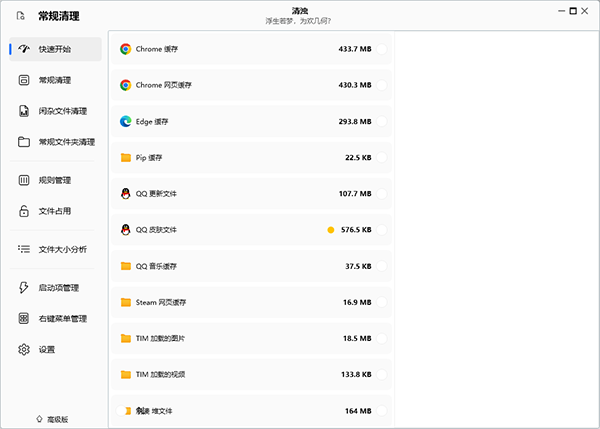Tick the TIM 加载的图片 selection circle
Image resolution: width=600 pixels, height=429 pixels.
[382, 338]
